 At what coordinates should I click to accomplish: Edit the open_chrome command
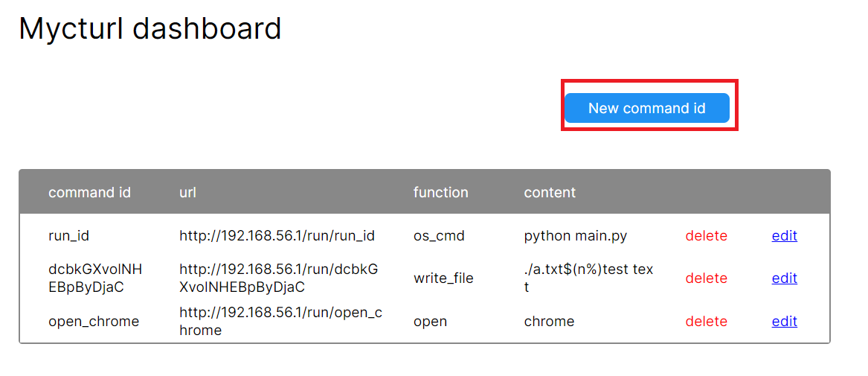784,321
